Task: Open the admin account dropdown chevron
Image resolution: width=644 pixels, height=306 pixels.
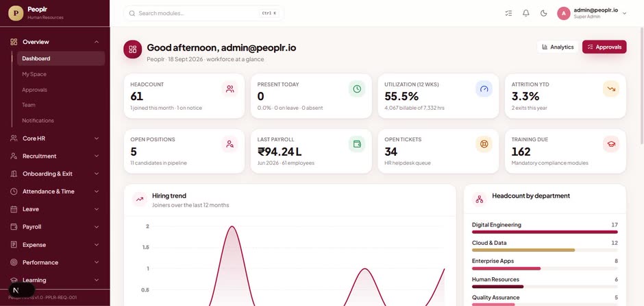Action: pyautogui.click(x=624, y=13)
